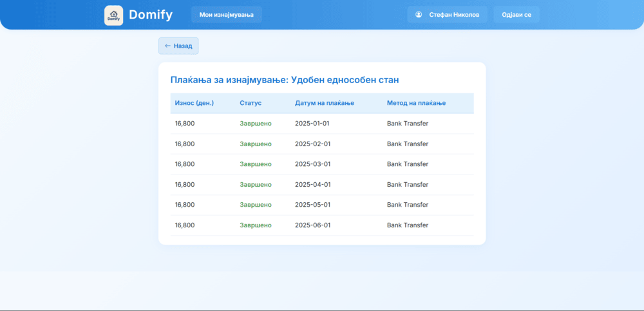This screenshot has width=644, height=311.
Task: Click Bank Transfer in the 2025-04-01 row
Action: click(407, 185)
